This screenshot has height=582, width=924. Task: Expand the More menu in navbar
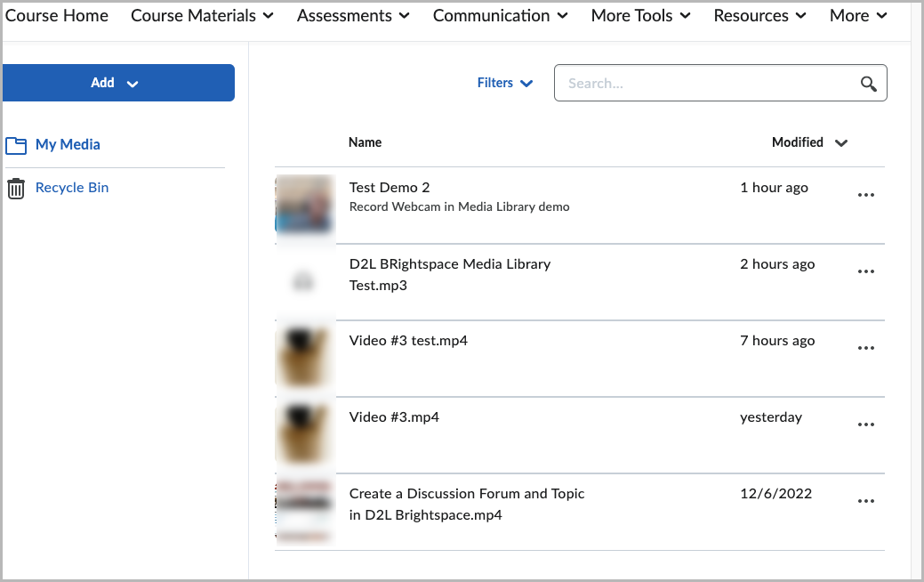tap(858, 16)
